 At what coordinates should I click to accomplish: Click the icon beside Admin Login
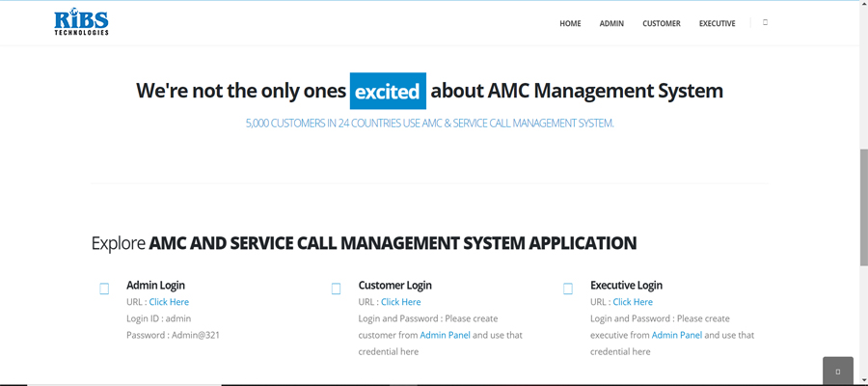pyautogui.click(x=104, y=289)
